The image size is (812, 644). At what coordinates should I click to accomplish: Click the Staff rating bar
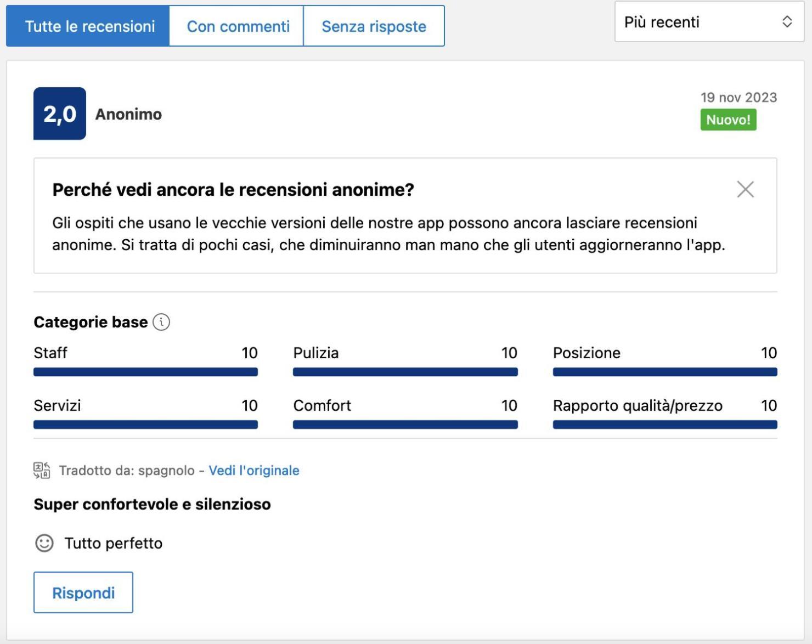tap(145, 372)
